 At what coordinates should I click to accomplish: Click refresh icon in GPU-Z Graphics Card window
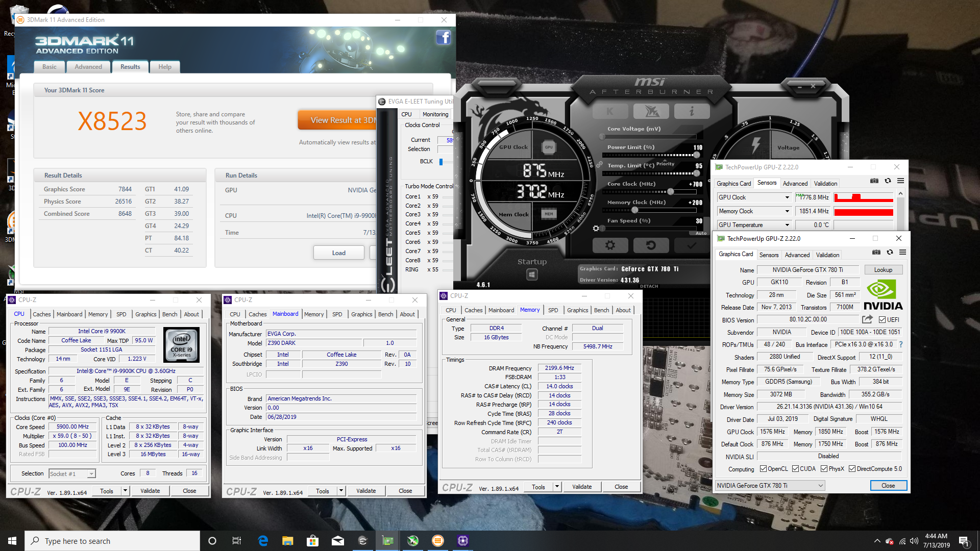point(890,253)
